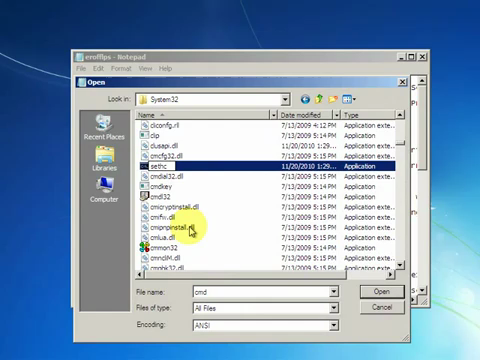
Task: Click the file list horizontal scrollbar
Action: coord(245,275)
